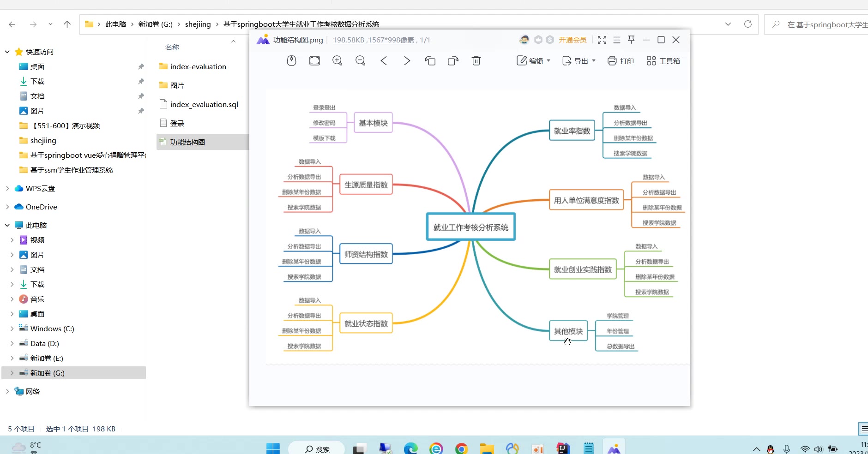Delete the current image with trash icon

[476, 61]
